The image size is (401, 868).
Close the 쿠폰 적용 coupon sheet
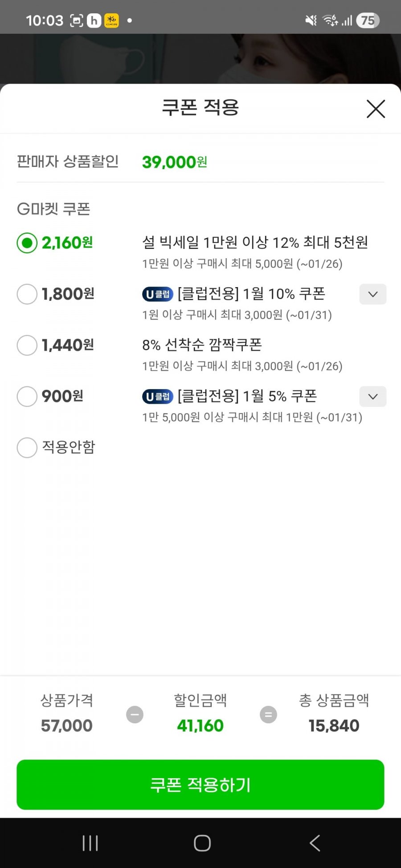tap(376, 109)
